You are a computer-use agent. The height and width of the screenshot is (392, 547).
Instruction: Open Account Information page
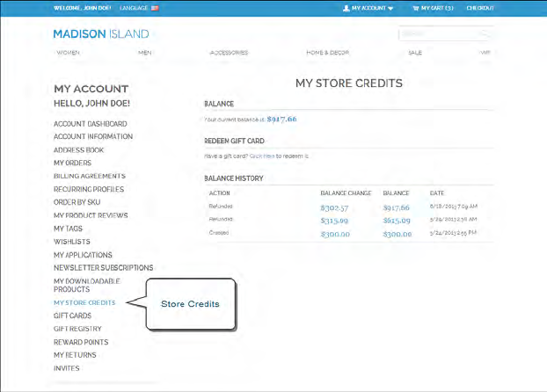tap(93, 136)
